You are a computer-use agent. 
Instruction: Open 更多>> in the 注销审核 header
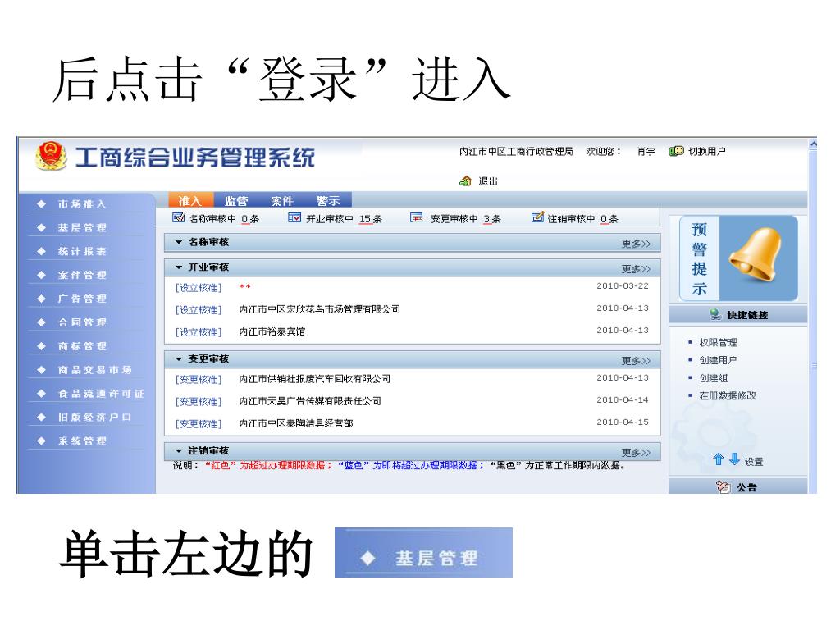point(636,453)
